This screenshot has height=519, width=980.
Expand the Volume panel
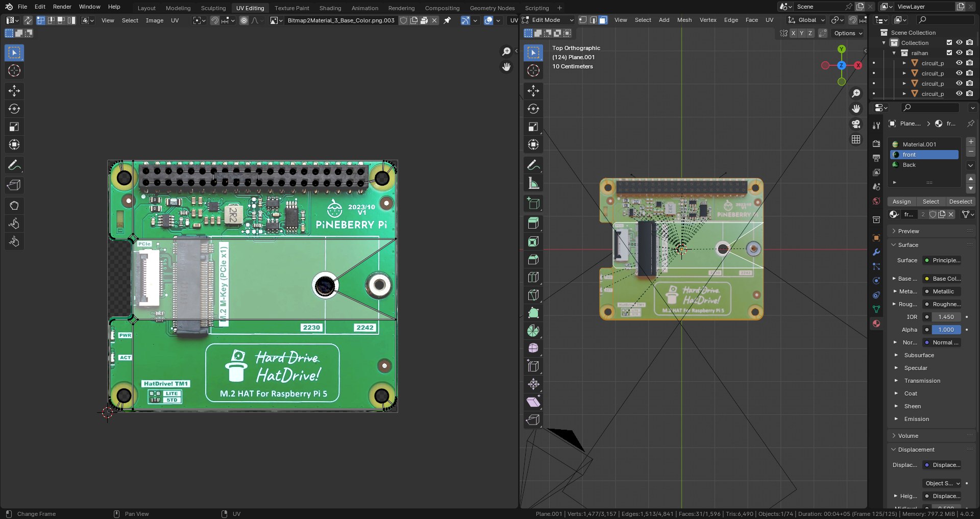click(908, 436)
